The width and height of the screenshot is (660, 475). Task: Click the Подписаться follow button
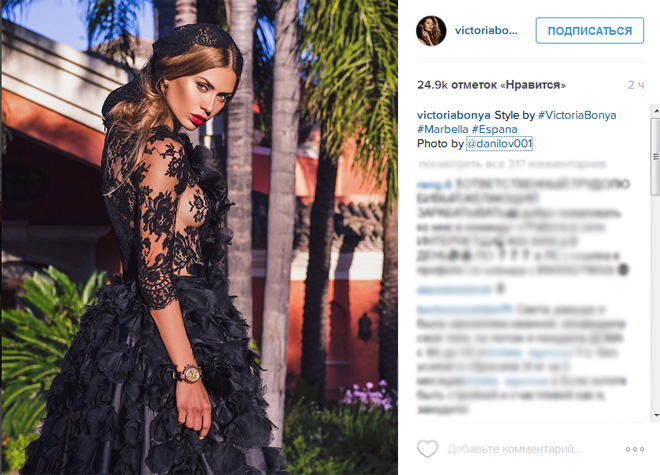point(590,31)
